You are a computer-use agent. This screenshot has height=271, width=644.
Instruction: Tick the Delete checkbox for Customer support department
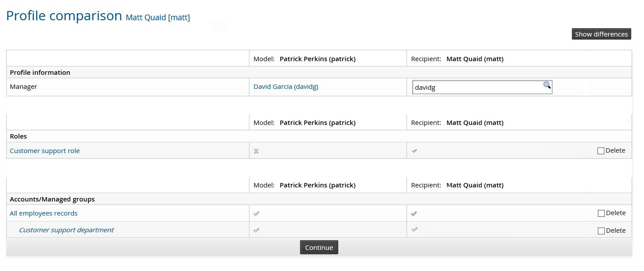(x=601, y=230)
